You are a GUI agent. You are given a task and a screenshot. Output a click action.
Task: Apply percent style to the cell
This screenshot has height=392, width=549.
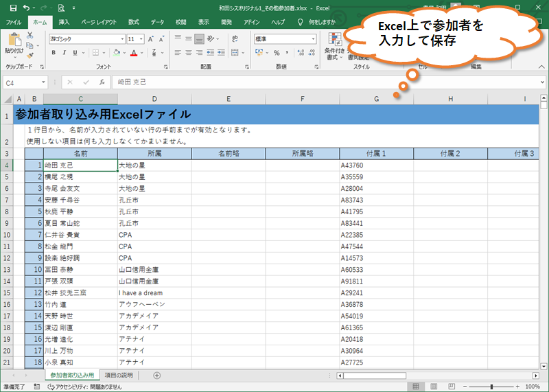click(x=277, y=53)
